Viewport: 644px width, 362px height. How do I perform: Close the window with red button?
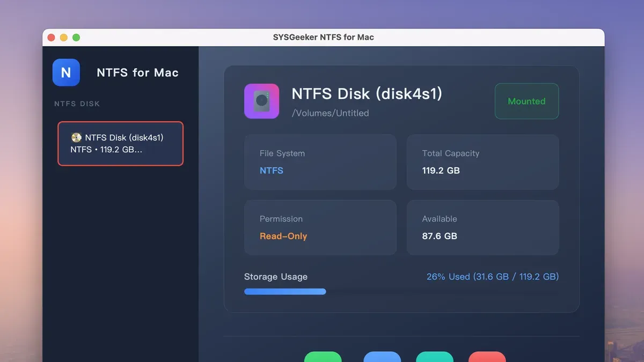52,38
